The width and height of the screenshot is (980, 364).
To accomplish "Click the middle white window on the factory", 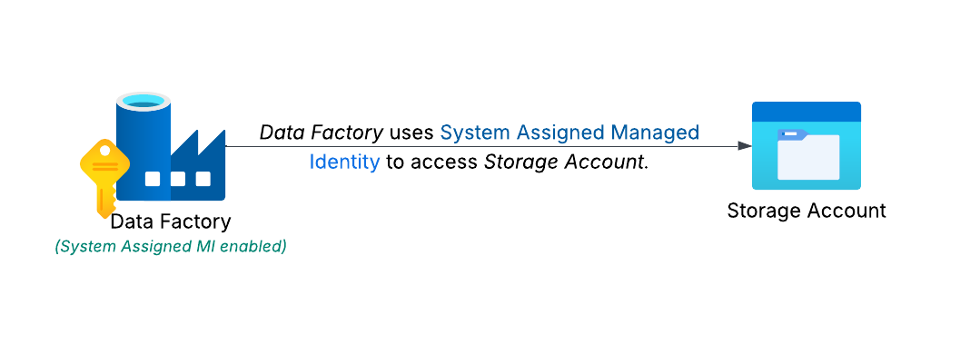I will pyautogui.click(x=177, y=179).
